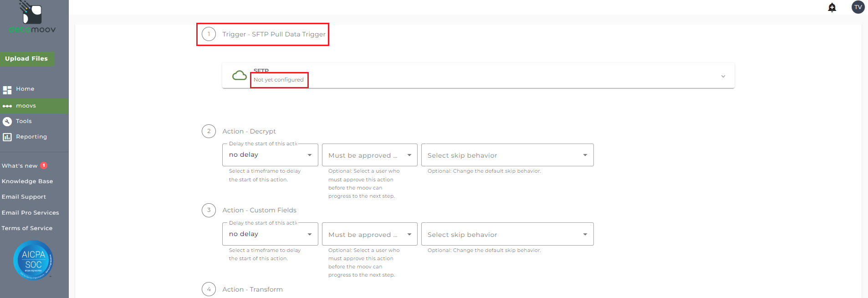The height and width of the screenshot is (298, 868).
Task: Open Decrypt 'Must be approved' dropdown
Action: click(x=369, y=155)
